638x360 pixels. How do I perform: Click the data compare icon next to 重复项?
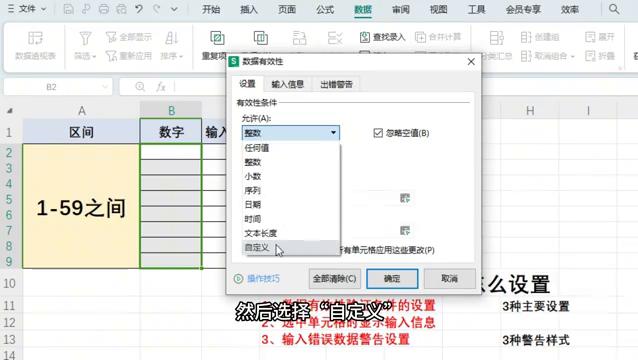point(260,38)
